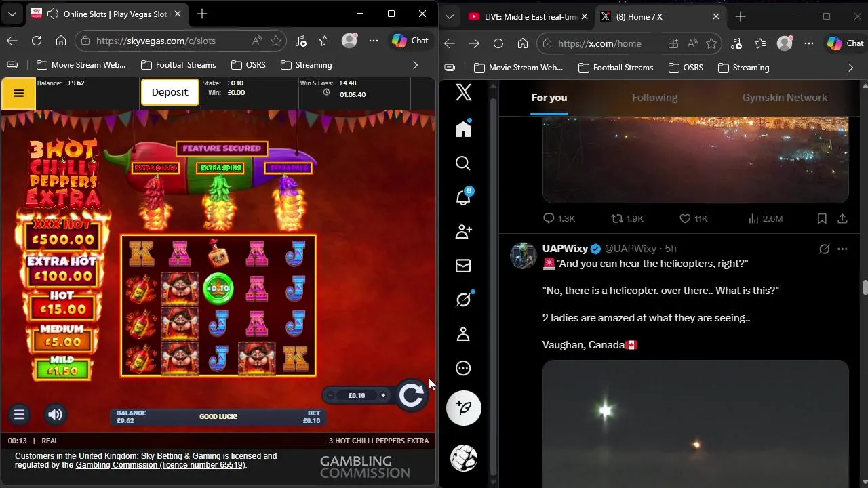View analytics for 2.6M views post

point(765,218)
